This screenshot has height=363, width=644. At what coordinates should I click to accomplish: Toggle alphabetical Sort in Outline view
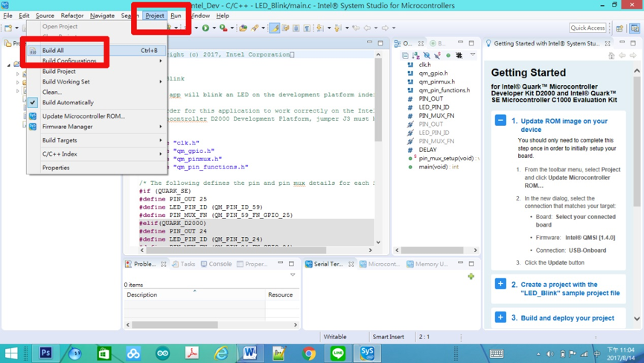click(x=416, y=55)
